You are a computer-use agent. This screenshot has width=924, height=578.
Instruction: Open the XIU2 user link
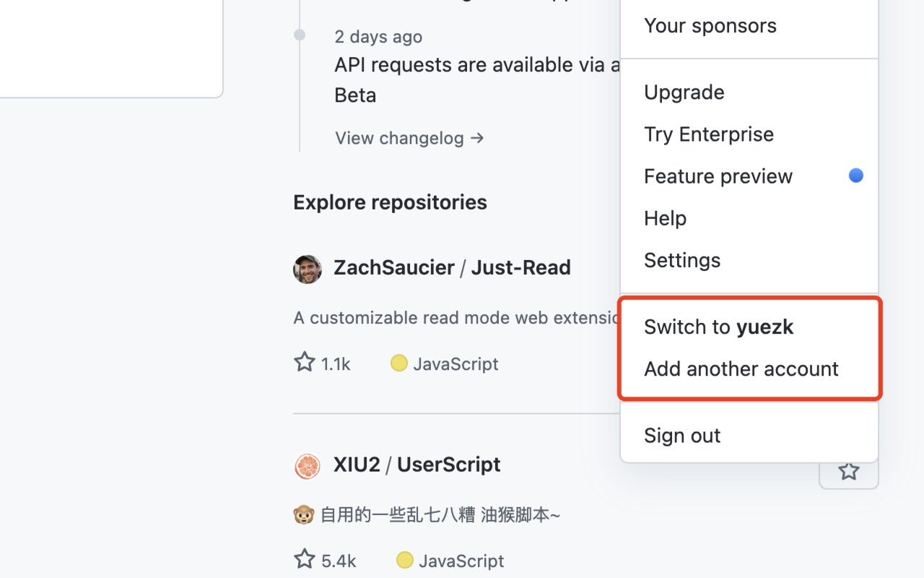click(357, 465)
